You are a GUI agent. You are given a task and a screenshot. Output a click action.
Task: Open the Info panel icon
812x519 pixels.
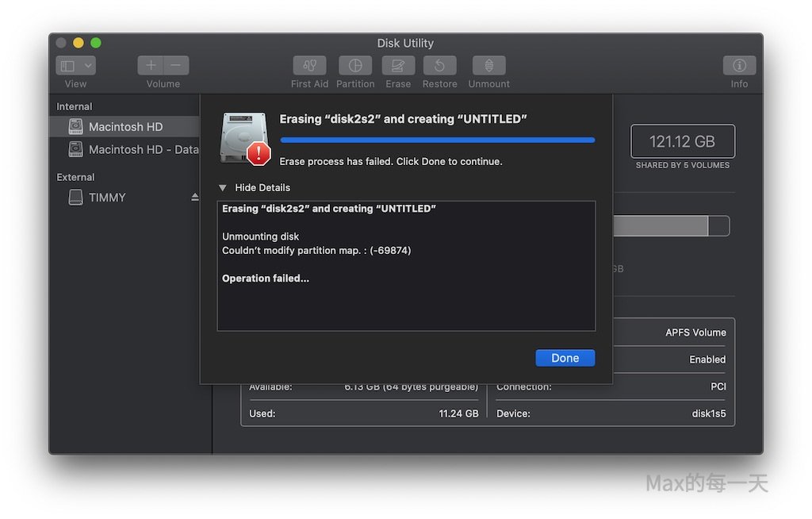tap(739, 66)
